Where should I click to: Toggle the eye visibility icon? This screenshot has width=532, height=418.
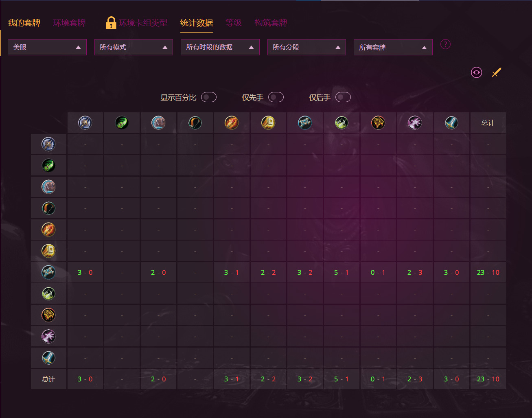tap(476, 72)
